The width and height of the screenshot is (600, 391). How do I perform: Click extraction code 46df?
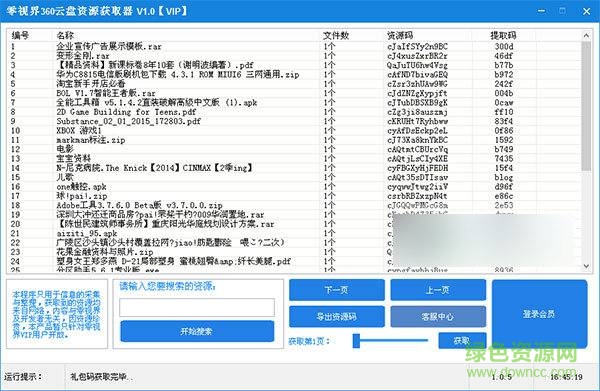click(504, 56)
